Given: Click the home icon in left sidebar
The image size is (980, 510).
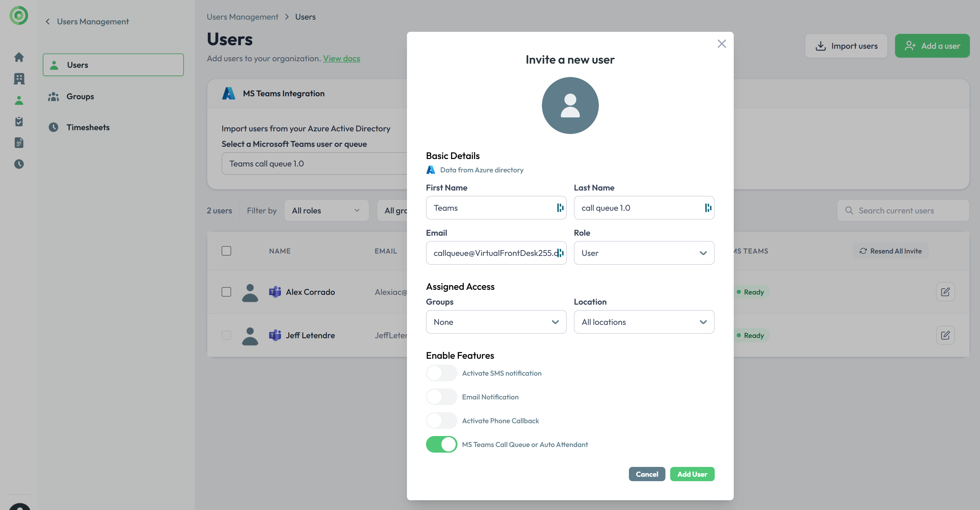Looking at the screenshot, I should click(x=19, y=57).
